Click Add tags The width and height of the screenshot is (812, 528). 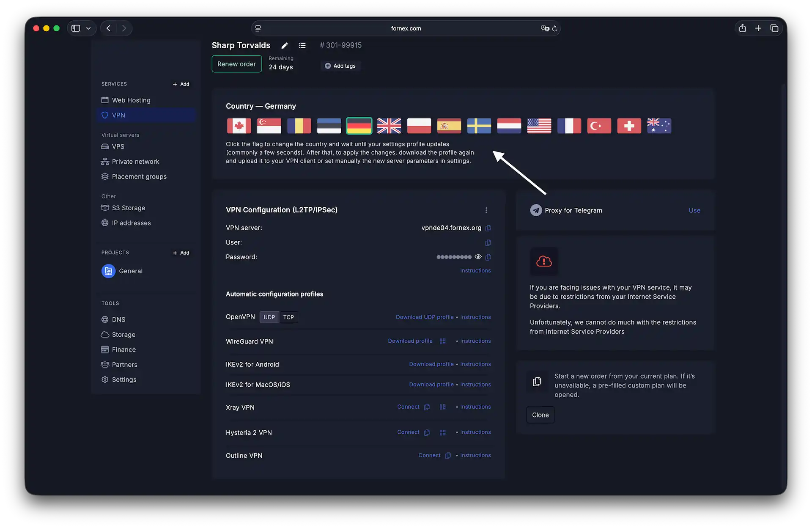340,66
